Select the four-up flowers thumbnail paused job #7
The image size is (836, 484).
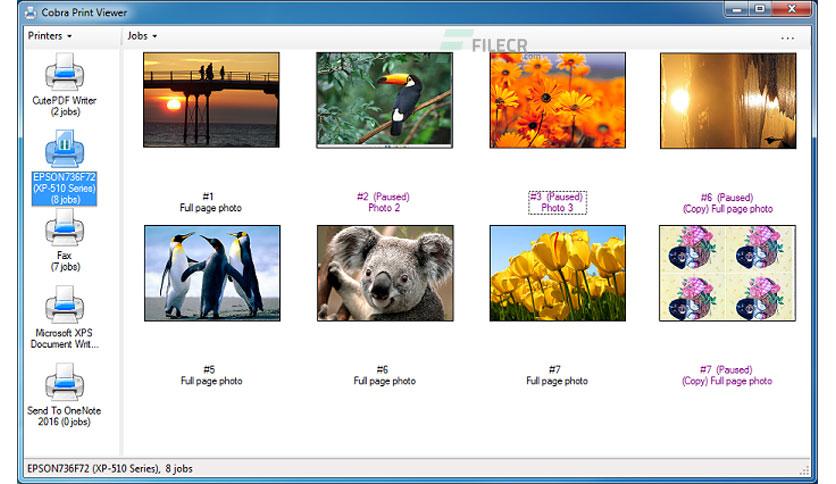pyautogui.click(x=727, y=273)
